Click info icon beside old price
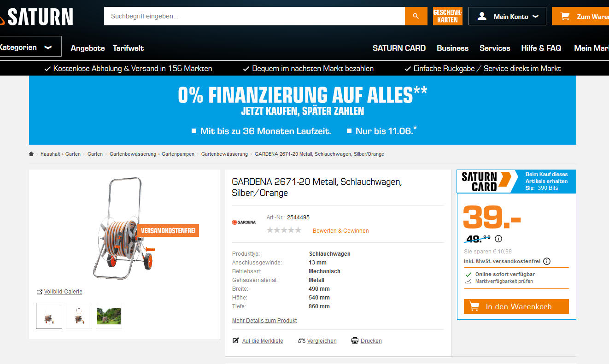This screenshot has width=609, height=364. point(498,239)
